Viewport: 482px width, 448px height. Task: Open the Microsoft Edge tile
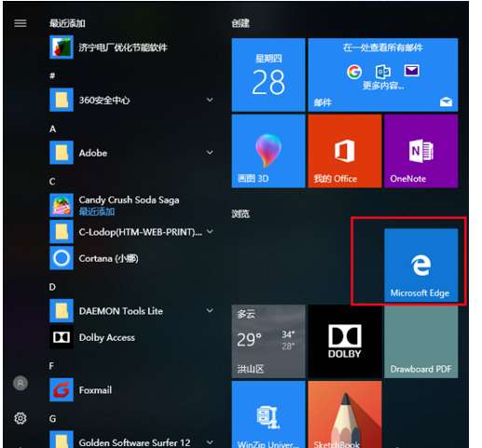pos(420,265)
